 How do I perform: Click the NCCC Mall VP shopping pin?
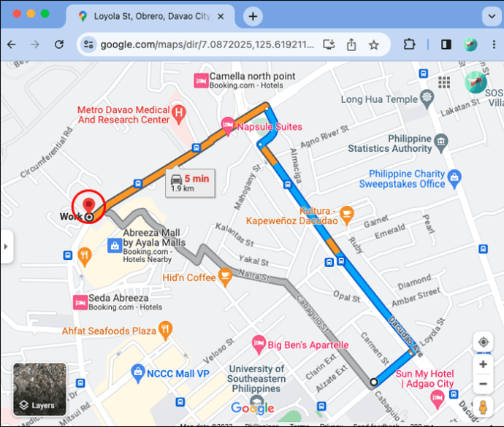[x=138, y=373]
